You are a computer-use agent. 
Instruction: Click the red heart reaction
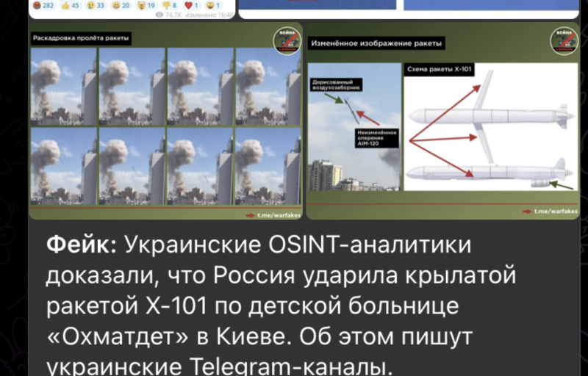[193, 4]
